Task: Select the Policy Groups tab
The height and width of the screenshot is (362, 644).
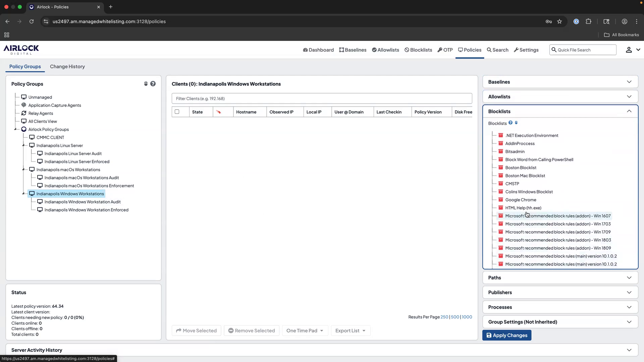Action: pyautogui.click(x=24, y=66)
